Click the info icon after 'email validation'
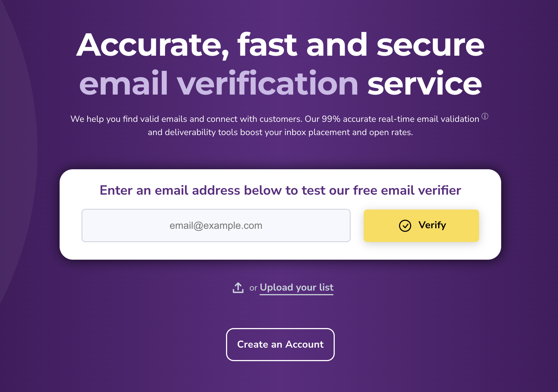558x392 pixels. pos(485,116)
